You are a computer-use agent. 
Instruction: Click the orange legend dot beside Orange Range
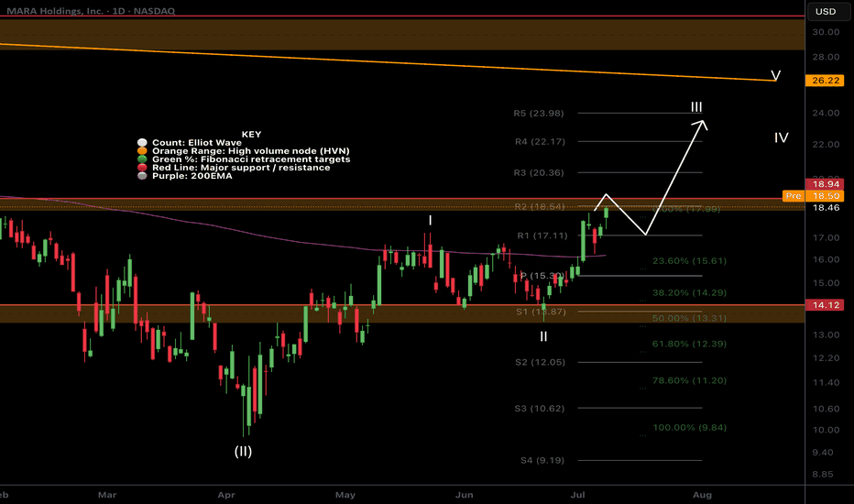click(x=142, y=151)
